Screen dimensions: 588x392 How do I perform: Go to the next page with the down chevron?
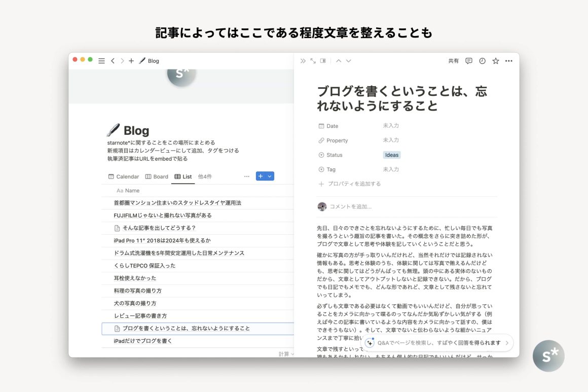click(349, 61)
